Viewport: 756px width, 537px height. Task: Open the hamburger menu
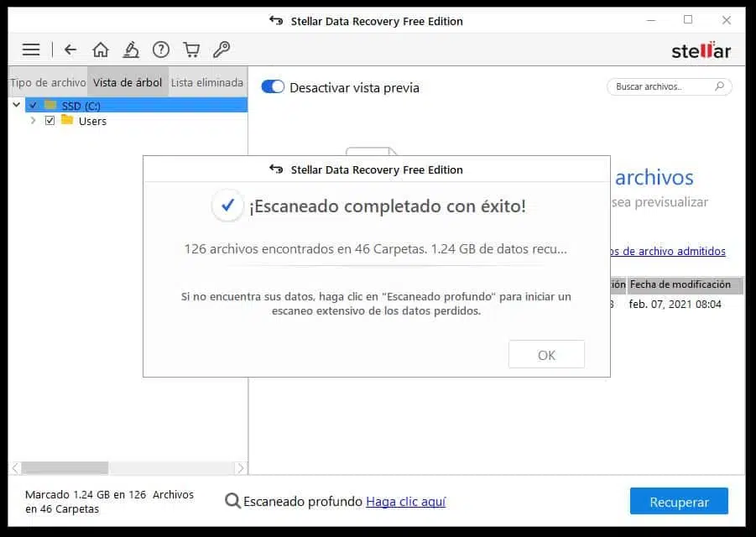coord(31,50)
